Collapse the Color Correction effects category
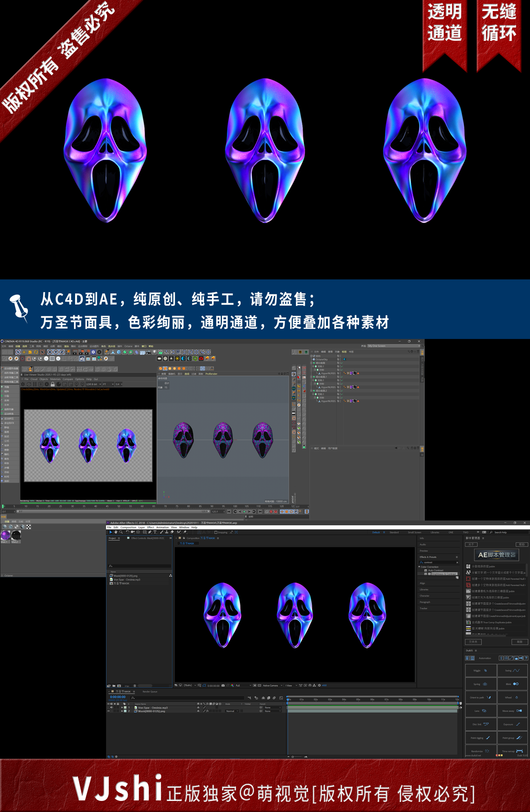530x812 pixels. pos(419,567)
